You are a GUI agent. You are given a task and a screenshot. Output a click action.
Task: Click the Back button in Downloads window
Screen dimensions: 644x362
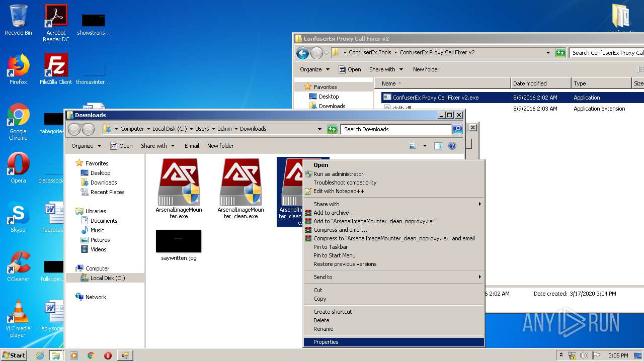pyautogui.click(x=74, y=129)
